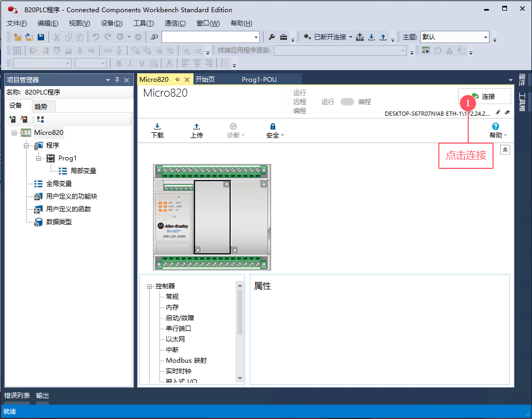Switch to the 开始页 tab
This screenshot has width=532, height=419.
(x=205, y=79)
